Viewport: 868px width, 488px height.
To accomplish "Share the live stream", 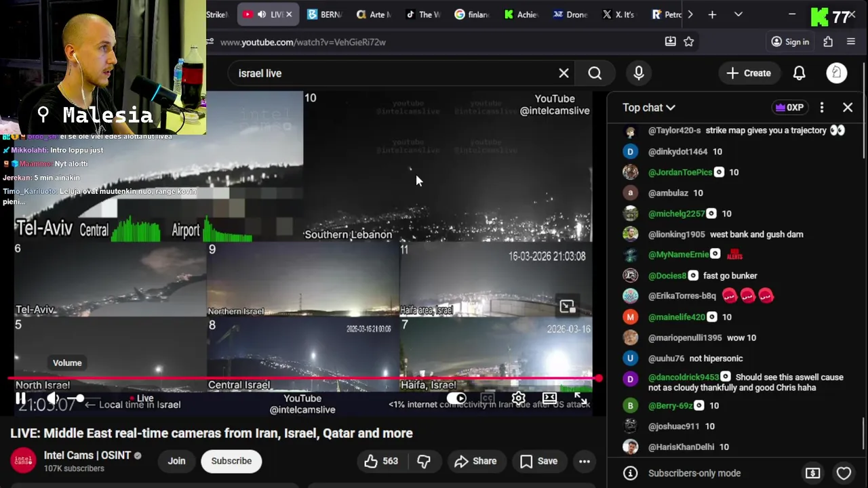I will [x=475, y=461].
